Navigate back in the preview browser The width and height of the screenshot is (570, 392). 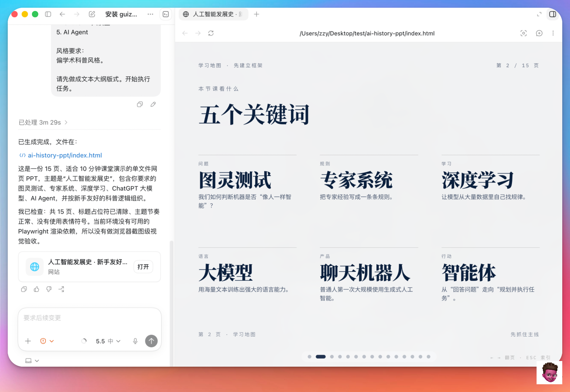click(185, 33)
